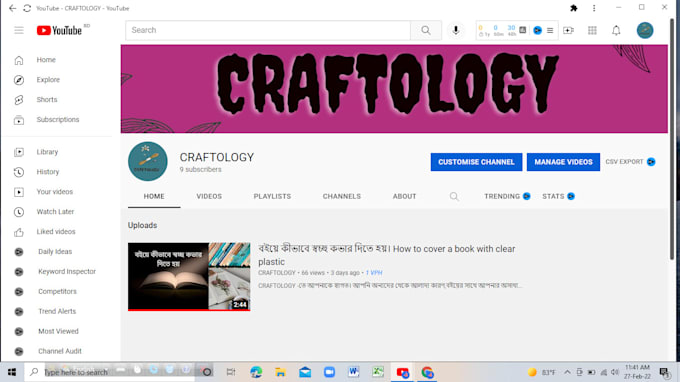Go back with browser arrow
Image resolution: width=680 pixels, height=382 pixels.
(x=12, y=8)
